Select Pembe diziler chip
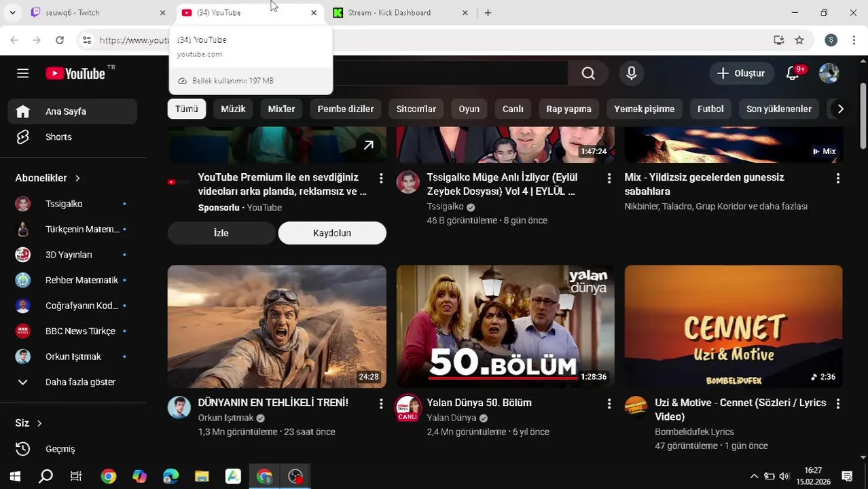868x489 pixels. pyautogui.click(x=346, y=109)
